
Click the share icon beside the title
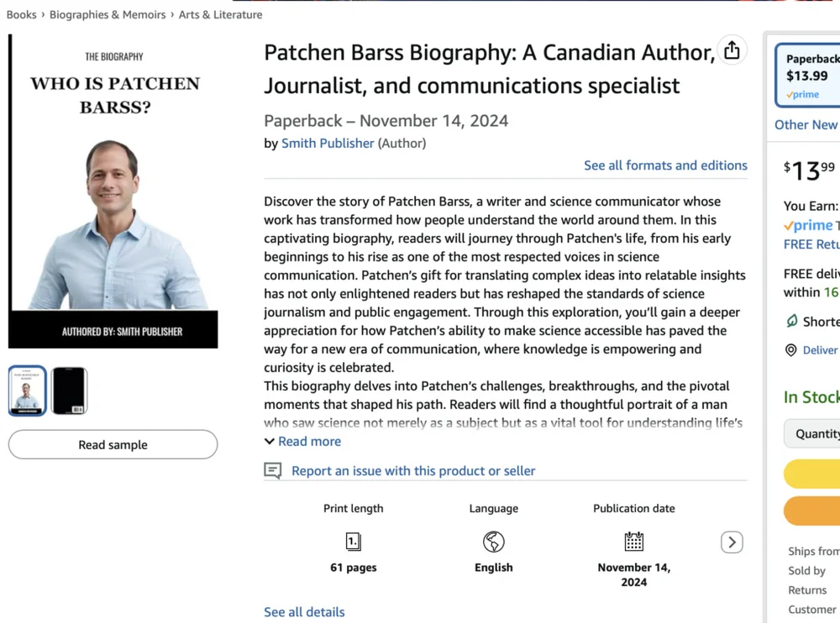pos(732,50)
